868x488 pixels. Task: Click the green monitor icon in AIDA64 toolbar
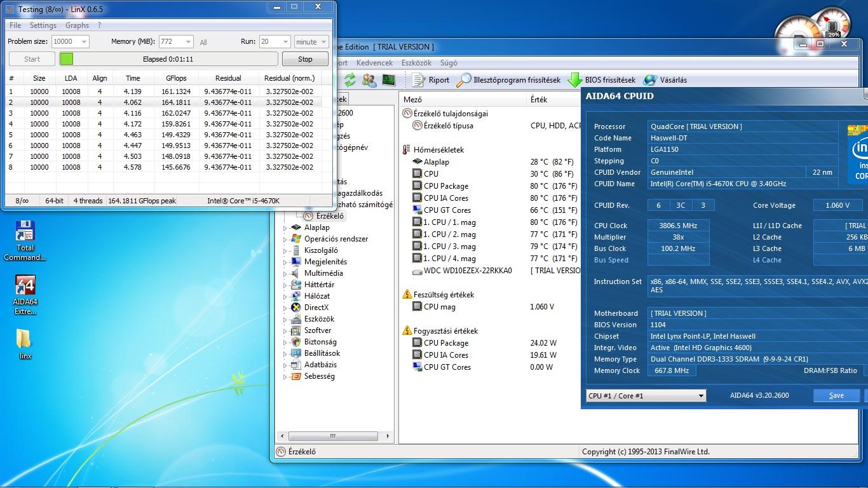tap(388, 79)
